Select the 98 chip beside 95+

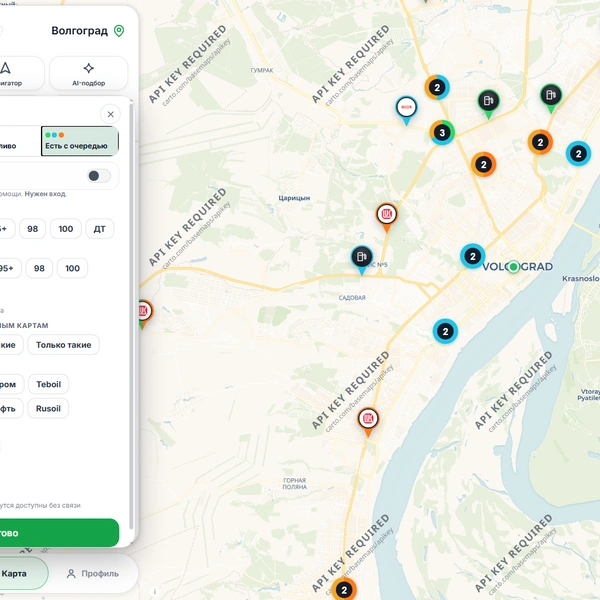(39, 268)
